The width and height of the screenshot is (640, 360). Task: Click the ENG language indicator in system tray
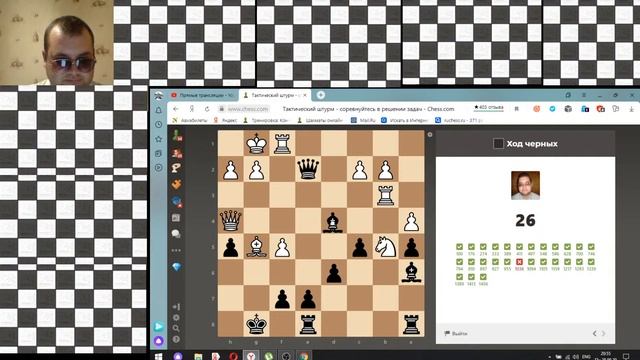586,357
